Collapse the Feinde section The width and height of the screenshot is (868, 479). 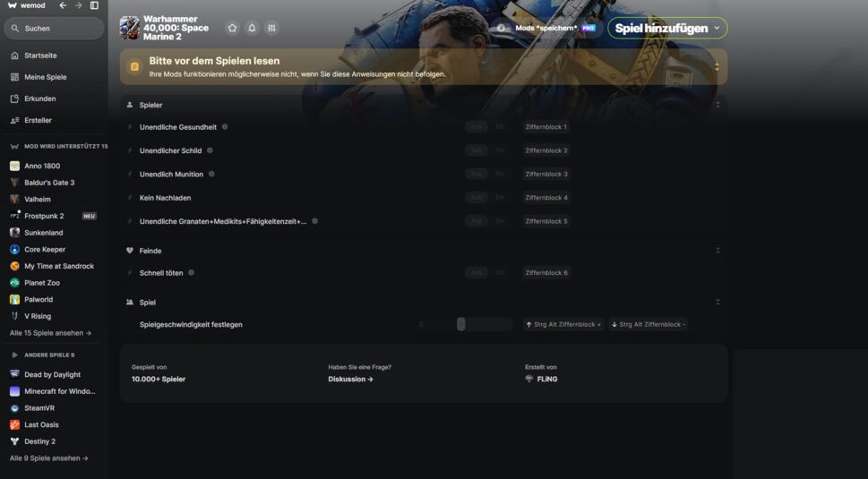[718, 251]
